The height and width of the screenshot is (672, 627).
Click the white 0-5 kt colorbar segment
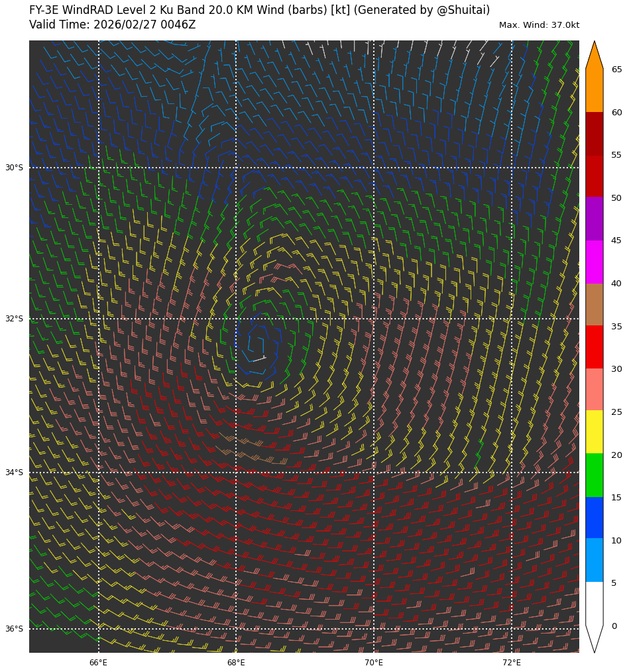pos(594,603)
